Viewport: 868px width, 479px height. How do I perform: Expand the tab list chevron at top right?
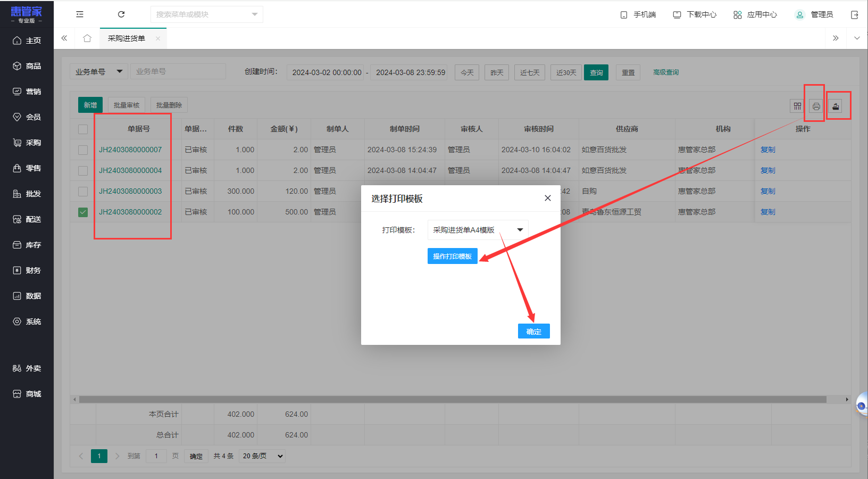[857, 38]
